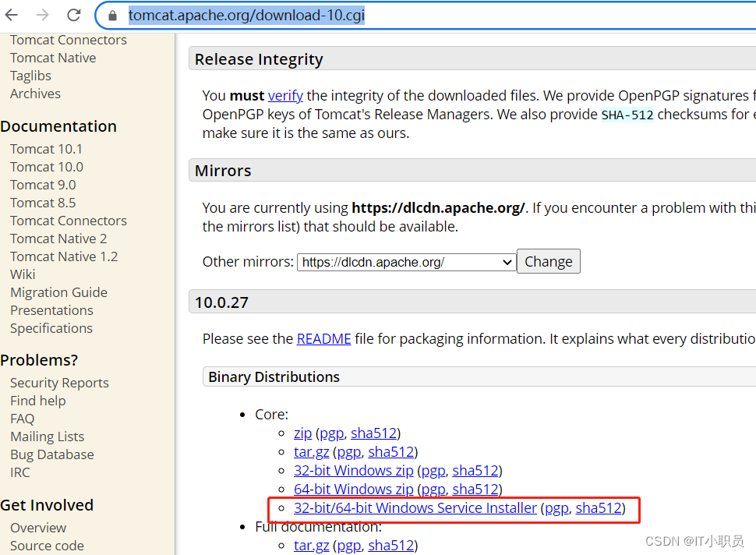Open pgp link for 64-bit Windows zip
This screenshot has width=756, height=555.
click(433, 489)
